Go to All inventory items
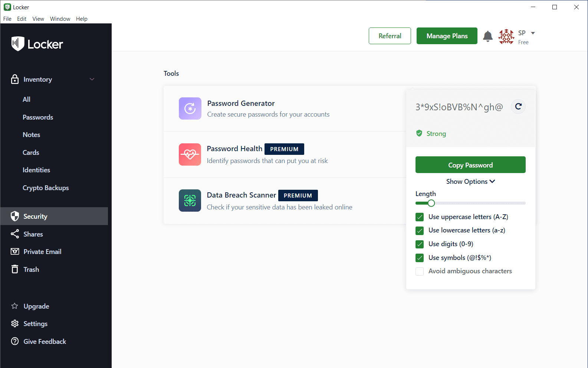 coord(27,99)
